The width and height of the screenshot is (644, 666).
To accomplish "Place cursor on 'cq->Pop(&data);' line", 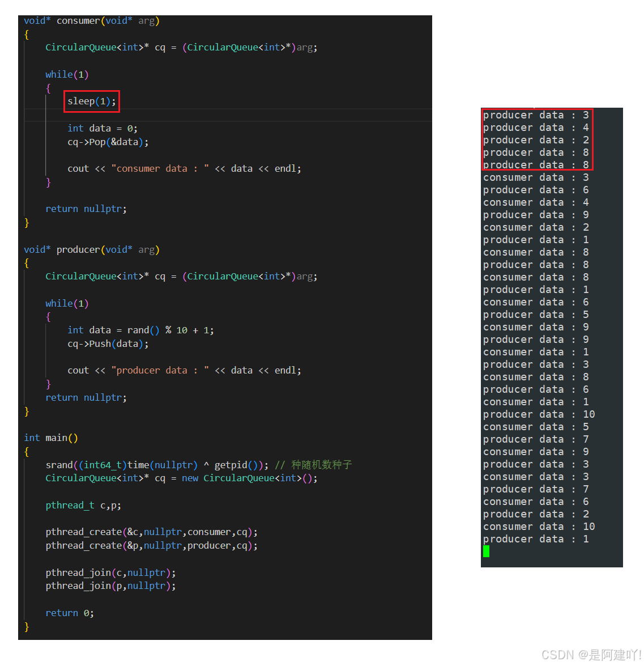I will pos(108,142).
